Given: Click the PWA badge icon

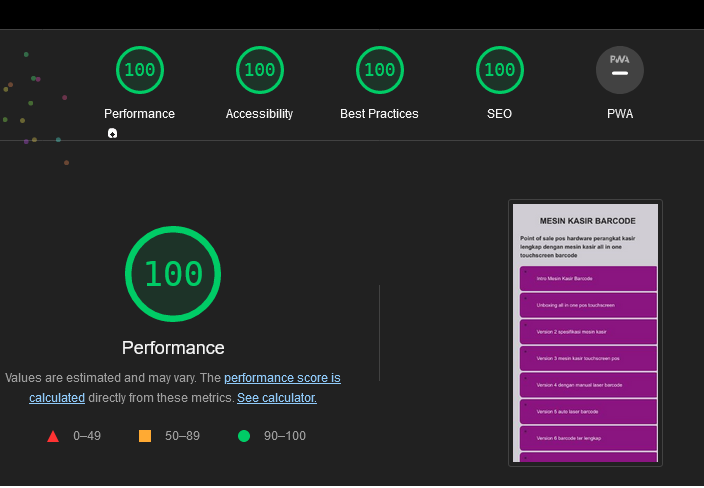Looking at the screenshot, I should [x=620, y=70].
